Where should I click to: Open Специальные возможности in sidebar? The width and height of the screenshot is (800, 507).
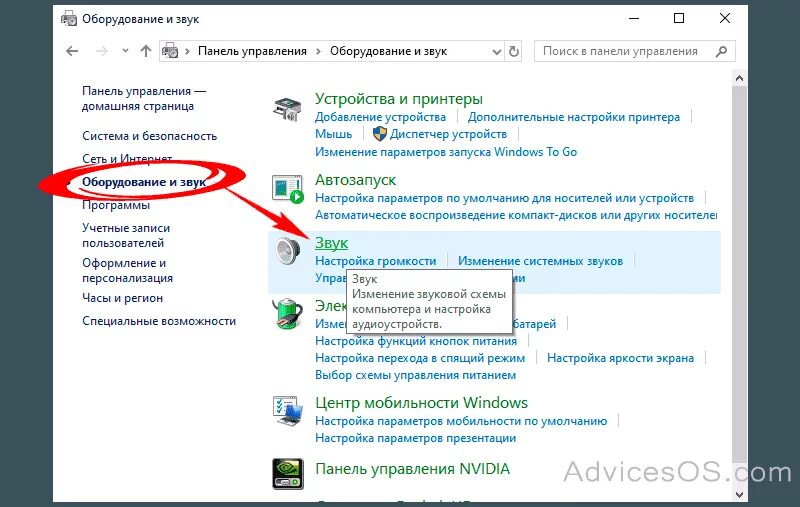159,321
